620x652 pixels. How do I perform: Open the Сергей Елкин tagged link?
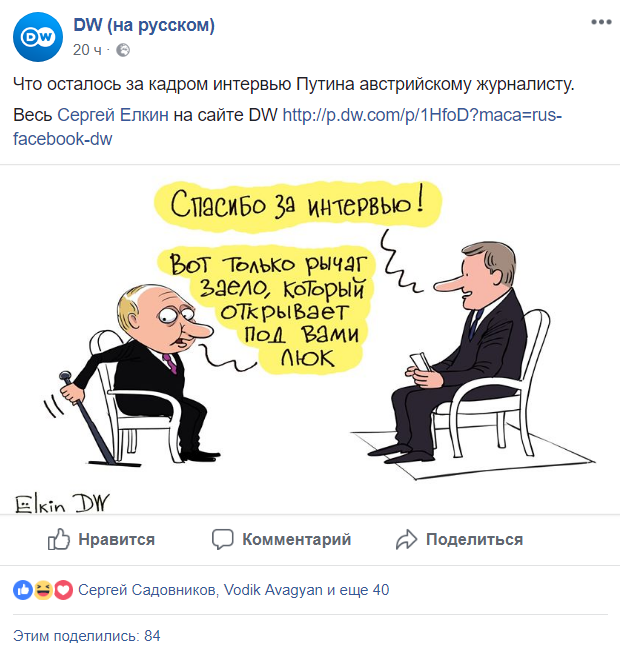pyautogui.click(x=113, y=115)
